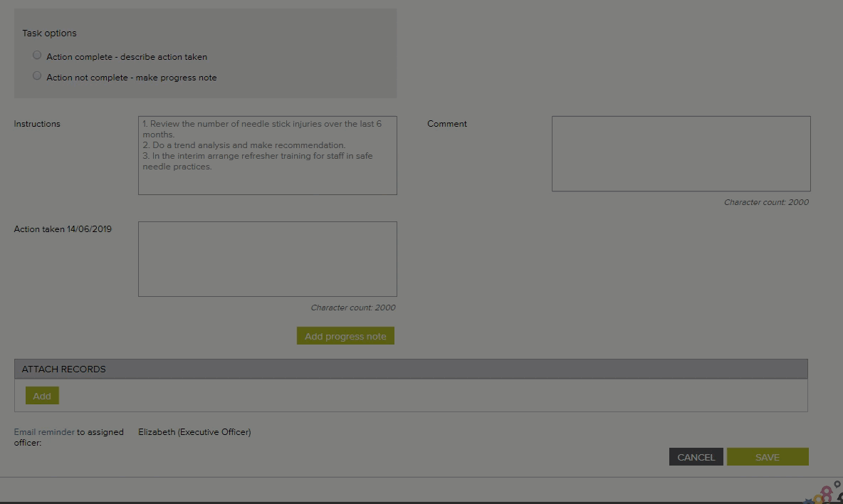
Task: Click the 'Action complete - describe action taken' label
Action: pyautogui.click(x=127, y=57)
